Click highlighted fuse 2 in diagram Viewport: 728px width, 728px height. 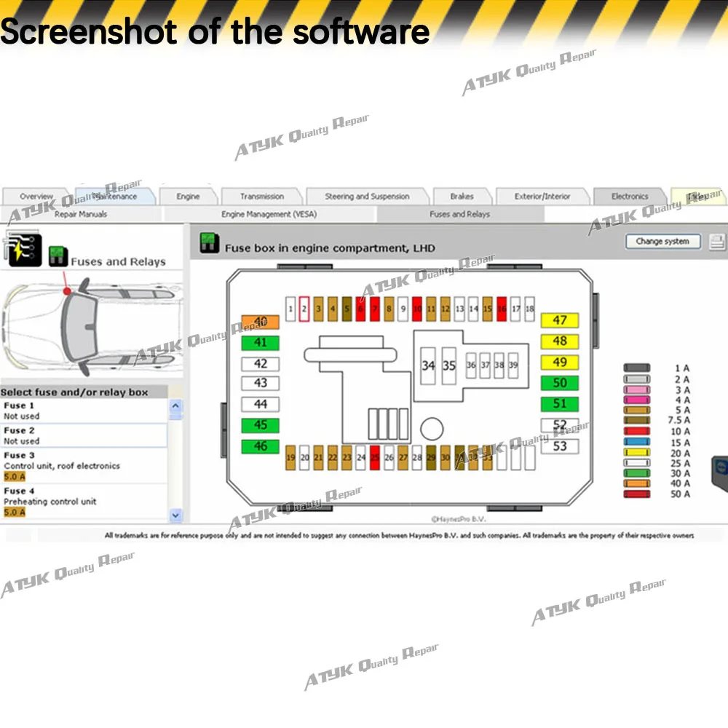[x=304, y=309]
